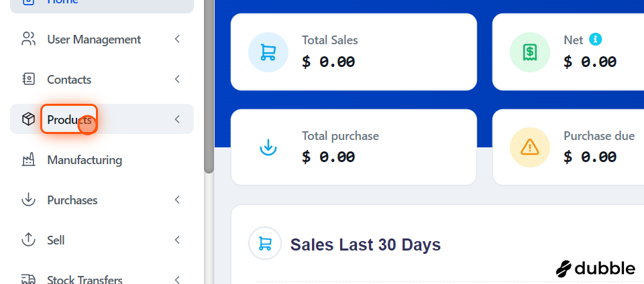Expand the Contacts submenu chevron
The height and width of the screenshot is (284, 644).
(x=177, y=79)
